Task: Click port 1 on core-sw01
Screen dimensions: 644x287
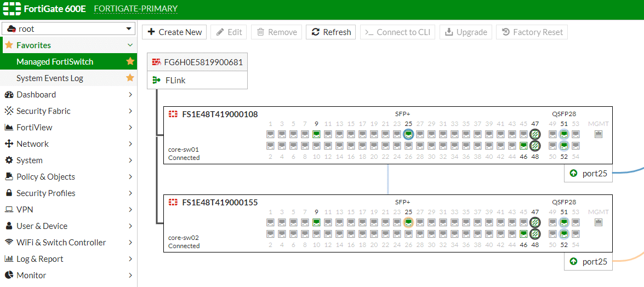Action: pos(270,134)
